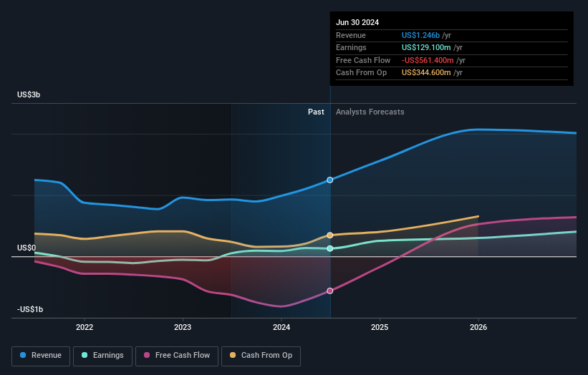Click the pink Free Cash Flow data point
Screen dimensions: 588x375
(x=329, y=291)
